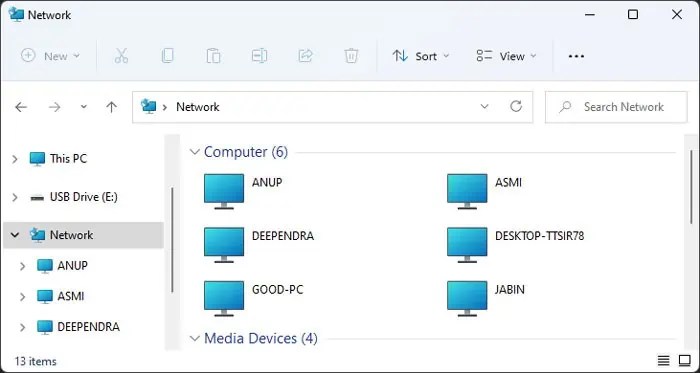This screenshot has width=700, height=373.
Task: Minimize the Network window
Action: click(590, 15)
